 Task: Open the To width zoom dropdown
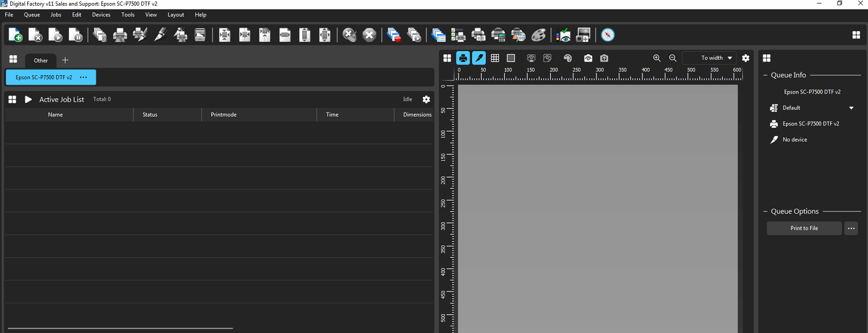coord(709,58)
